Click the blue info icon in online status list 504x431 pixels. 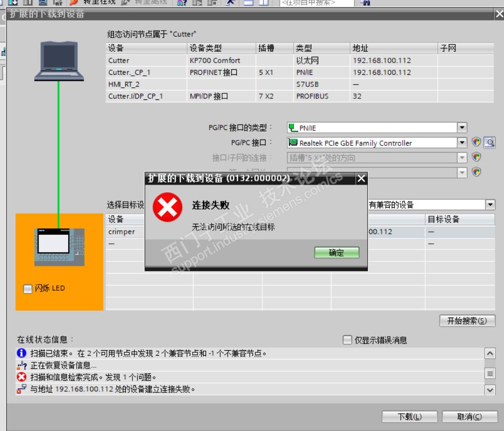(x=21, y=353)
